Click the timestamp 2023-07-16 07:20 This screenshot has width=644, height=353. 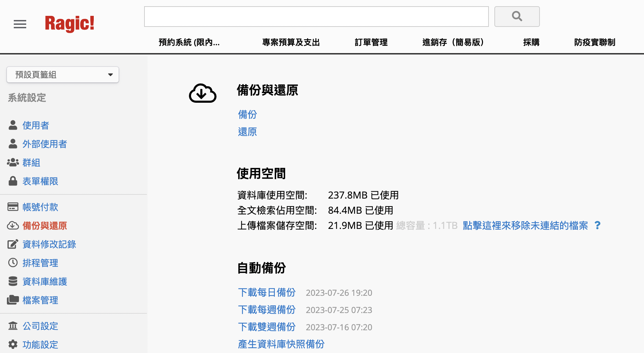point(339,327)
